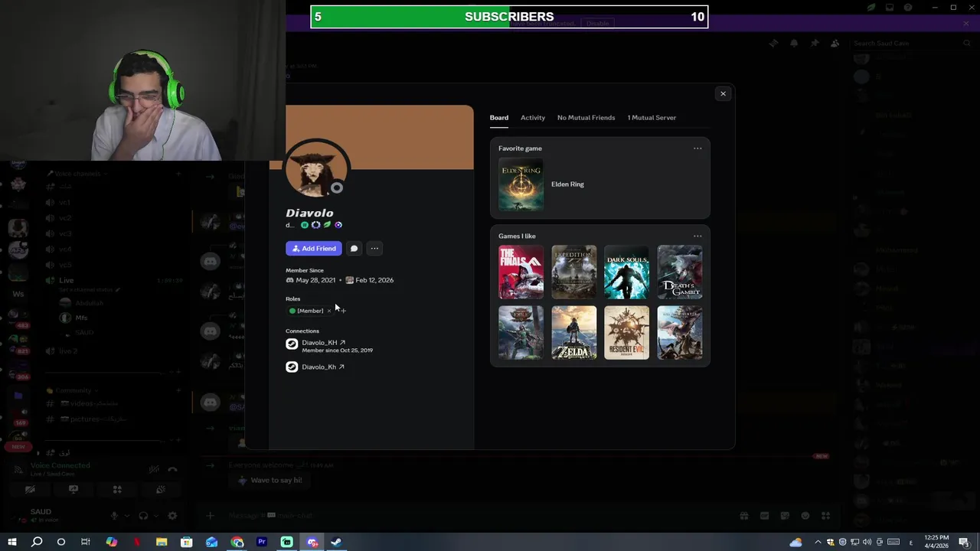Add a role with the plus icon
Screen dimensions: 980x551
343,311
